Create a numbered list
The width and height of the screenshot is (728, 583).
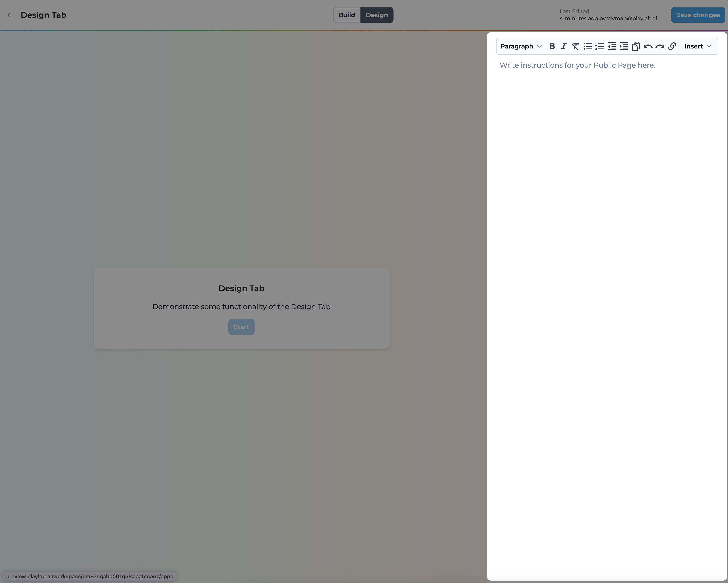[599, 46]
